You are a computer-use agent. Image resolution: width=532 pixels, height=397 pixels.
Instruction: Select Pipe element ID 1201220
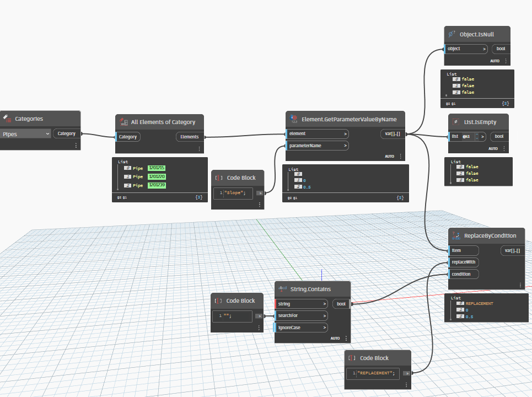coord(157,176)
